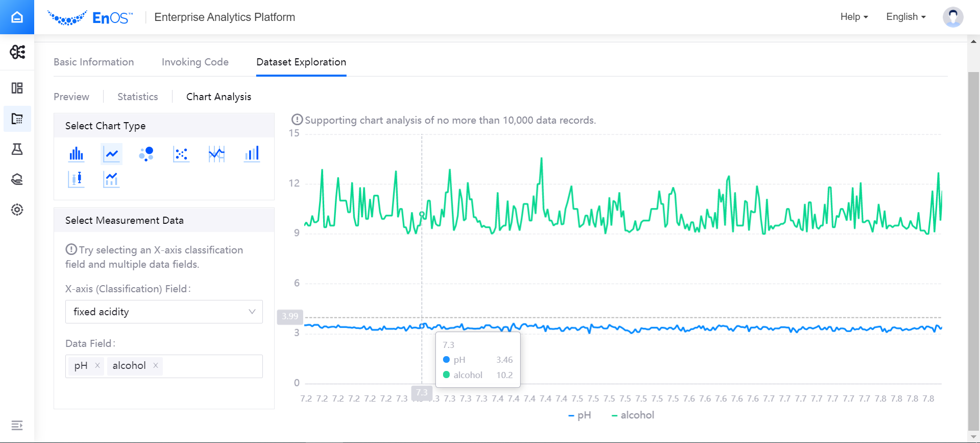Open the Invoking Code tab
This screenshot has height=443, width=980.
[195, 62]
